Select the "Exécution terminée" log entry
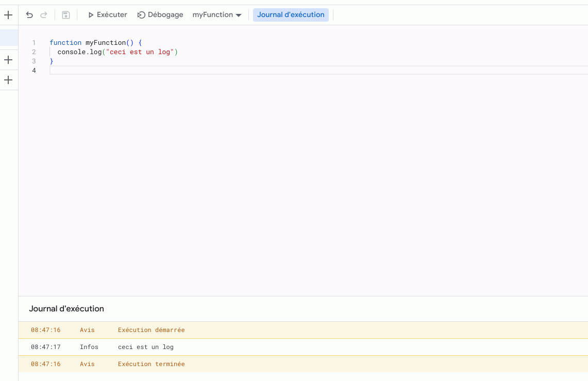This screenshot has width=588, height=381. tap(151, 364)
